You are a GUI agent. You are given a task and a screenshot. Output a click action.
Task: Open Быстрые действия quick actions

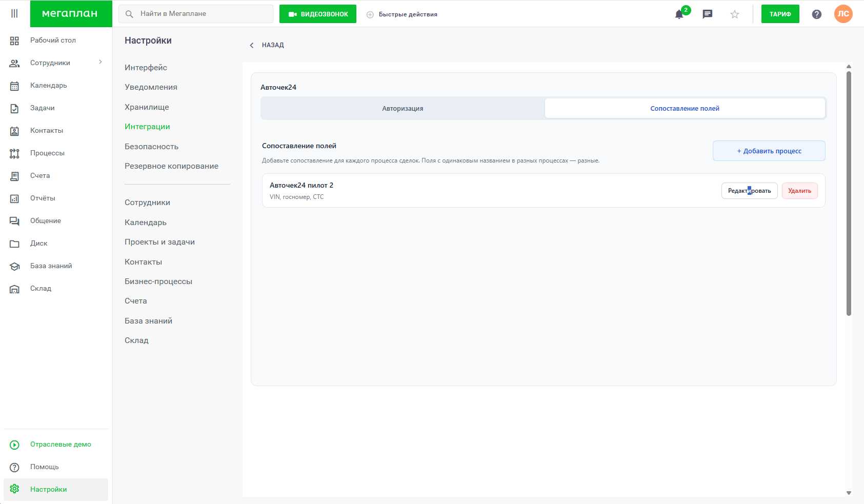coord(408,14)
